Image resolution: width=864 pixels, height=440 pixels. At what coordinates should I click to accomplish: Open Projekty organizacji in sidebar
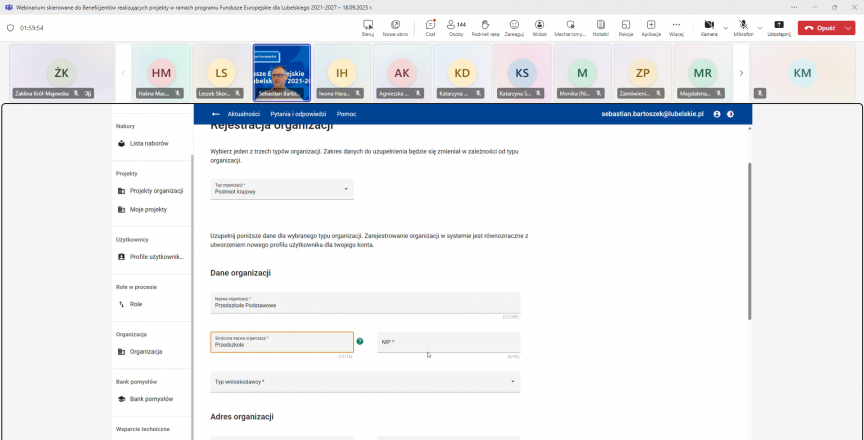152,191
